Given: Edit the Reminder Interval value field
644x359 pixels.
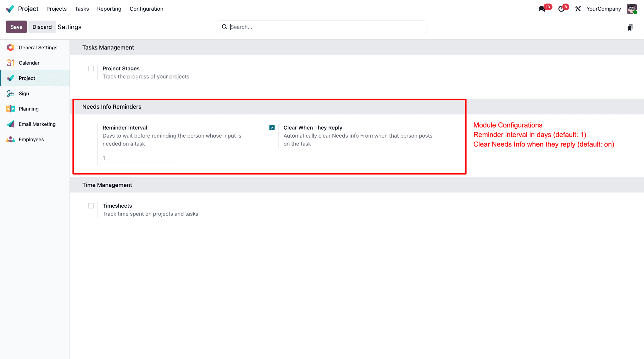Looking at the screenshot, I should click(141, 158).
